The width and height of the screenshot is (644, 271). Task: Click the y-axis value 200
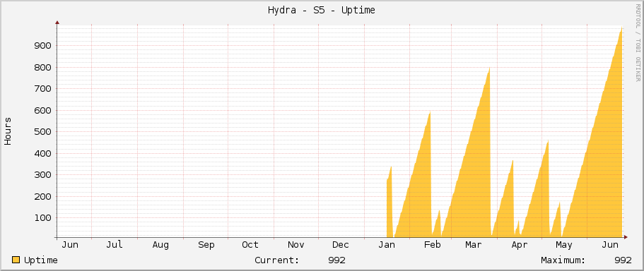[42, 196]
